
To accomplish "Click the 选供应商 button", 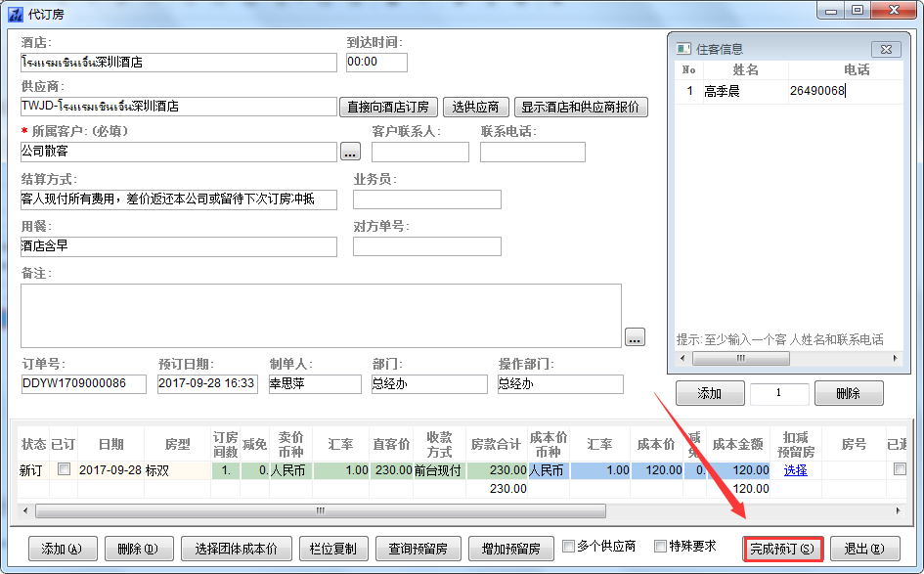I will tap(476, 107).
